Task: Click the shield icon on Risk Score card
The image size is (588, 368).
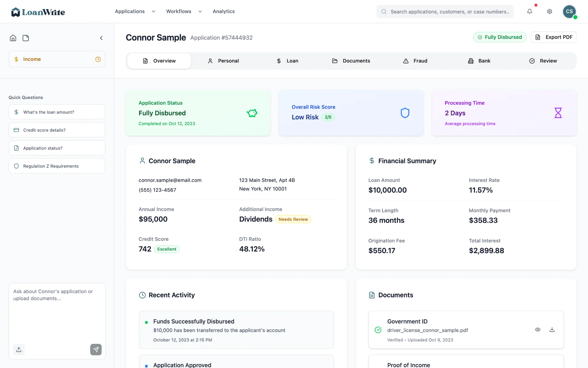Action: click(x=405, y=113)
